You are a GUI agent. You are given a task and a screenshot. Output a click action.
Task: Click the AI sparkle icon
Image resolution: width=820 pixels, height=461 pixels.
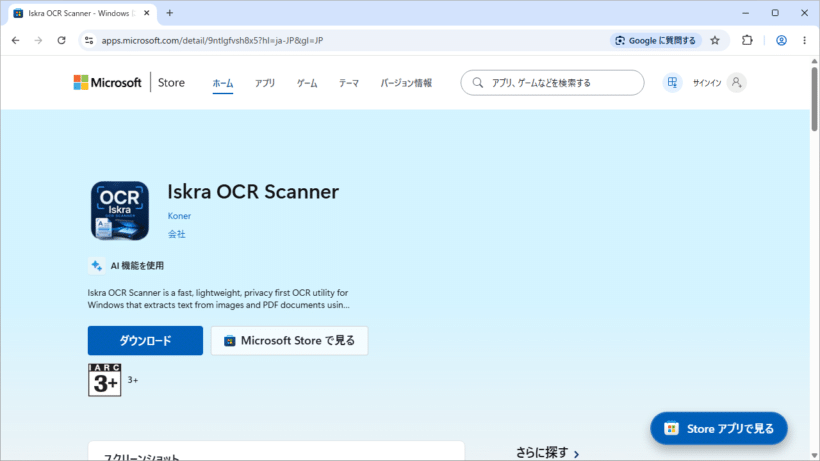point(96,266)
